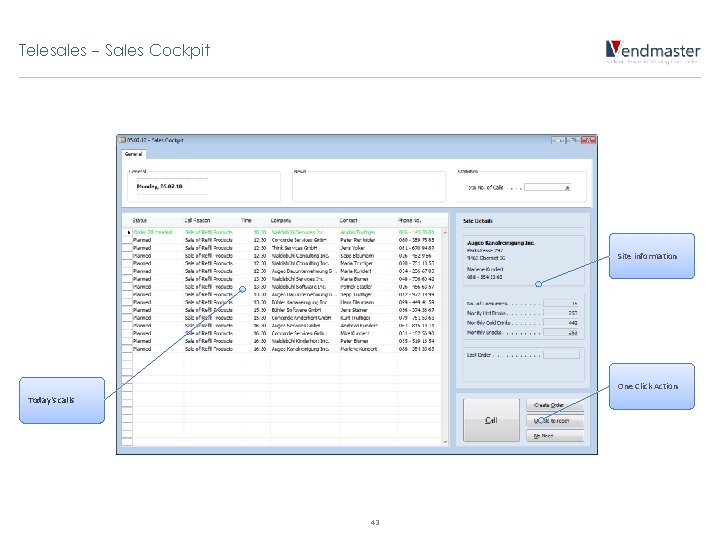Select the General tab
Viewport: 720px width, 540px height.
[134, 154]
